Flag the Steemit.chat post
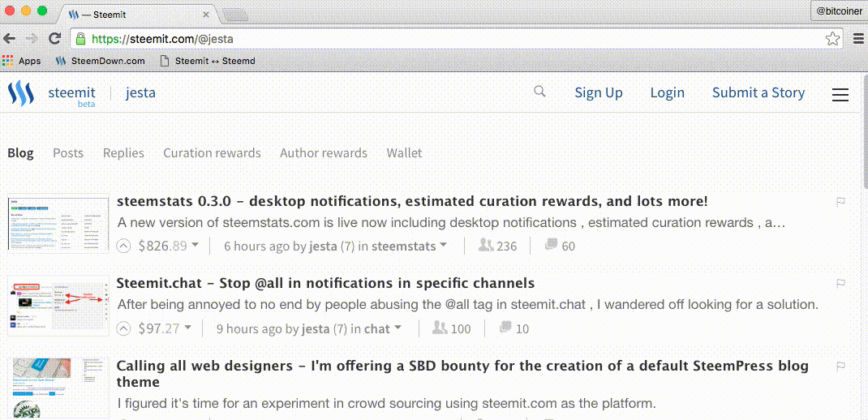This screenshot has height=420, width=868. (x=840, y=283)
